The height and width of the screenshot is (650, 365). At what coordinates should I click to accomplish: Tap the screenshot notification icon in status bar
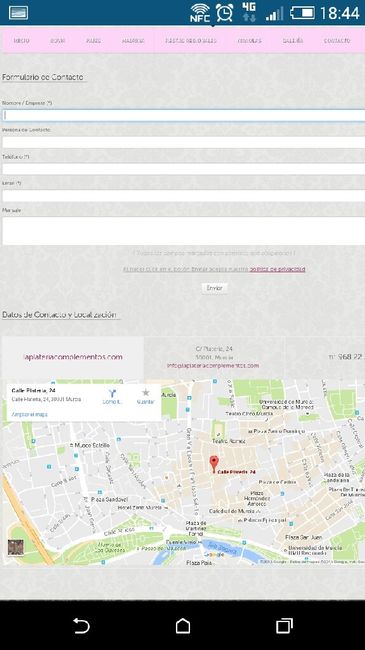pyautogui.click(x=18, y=13)
